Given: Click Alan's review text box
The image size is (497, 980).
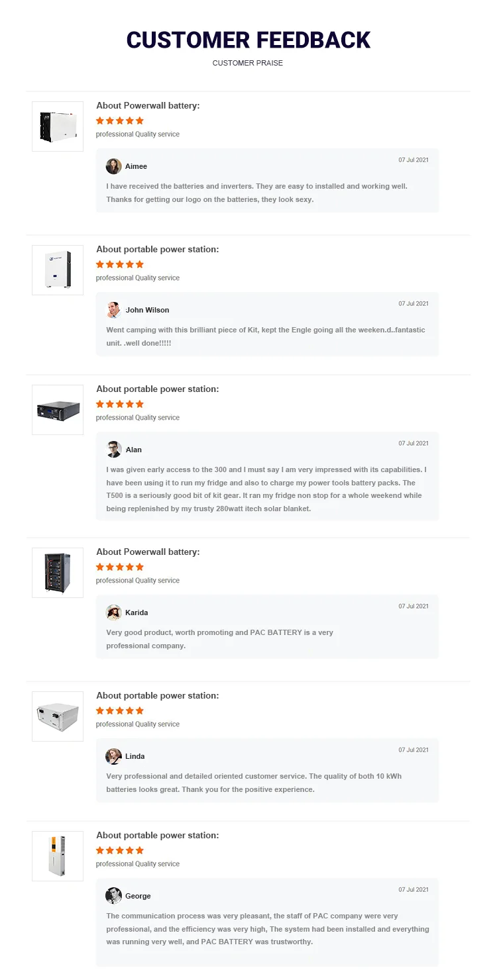Looking at the screenshot, I should (x=268, y=476).
